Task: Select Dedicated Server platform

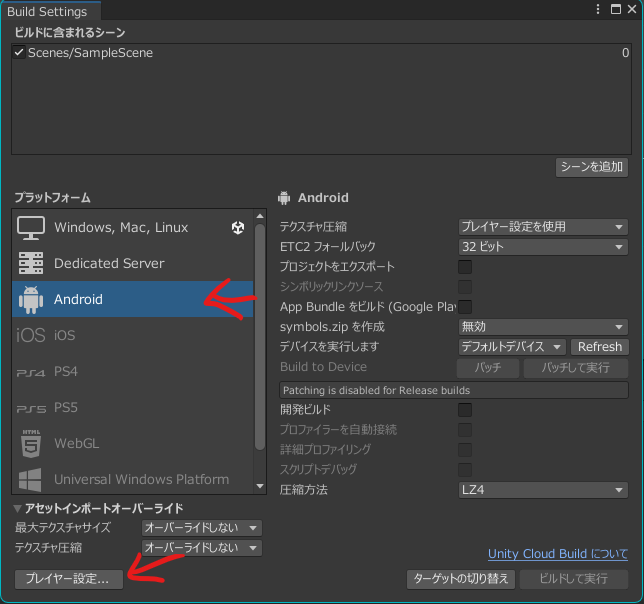Action: pos(133,264)
